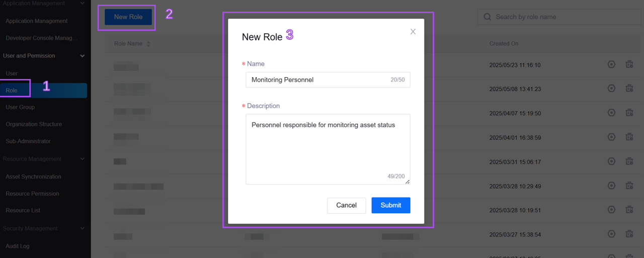Delete the role created 2025/03/28 10:29:49
The width and height of the screenshot is (644, 258).
pyautogui.click(x=629, y=186)
